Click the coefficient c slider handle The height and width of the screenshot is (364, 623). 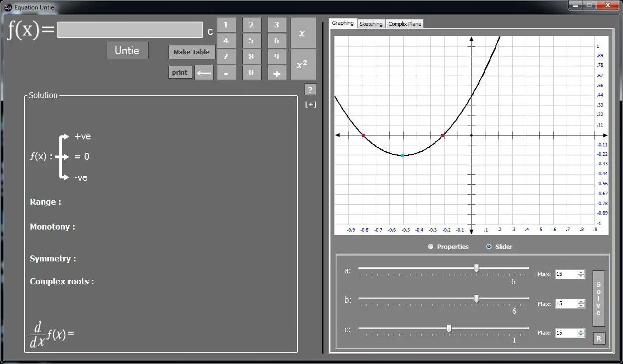click(x=449, y=328)
